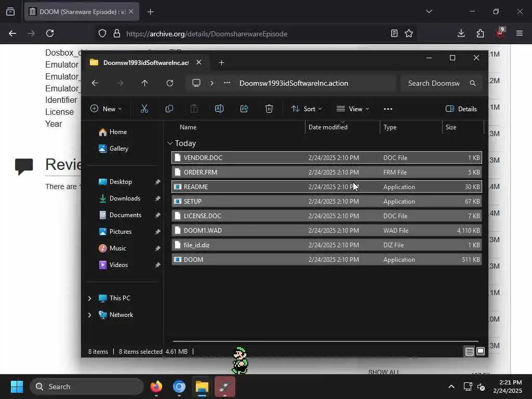Click the pin icon next to Desktop
532x399 pixels.
point(157,182)
